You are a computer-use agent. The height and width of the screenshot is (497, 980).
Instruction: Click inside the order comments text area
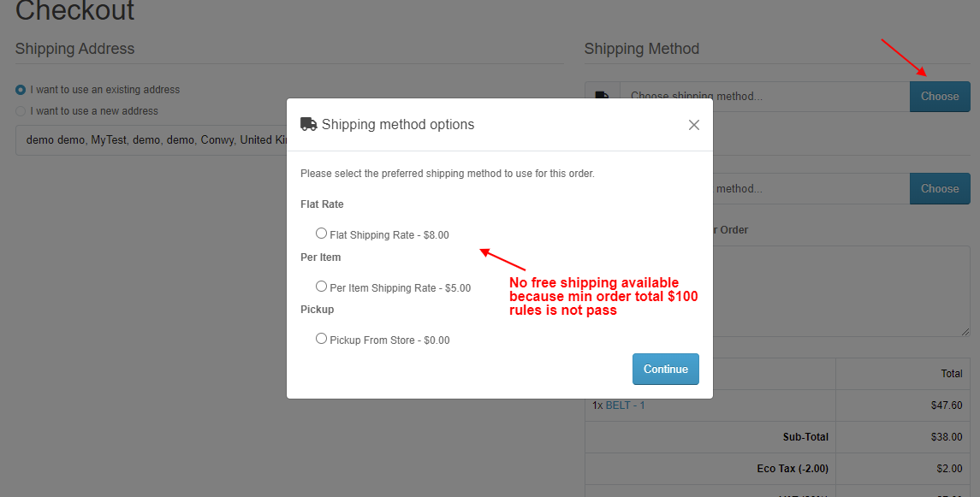click(841, 291)
